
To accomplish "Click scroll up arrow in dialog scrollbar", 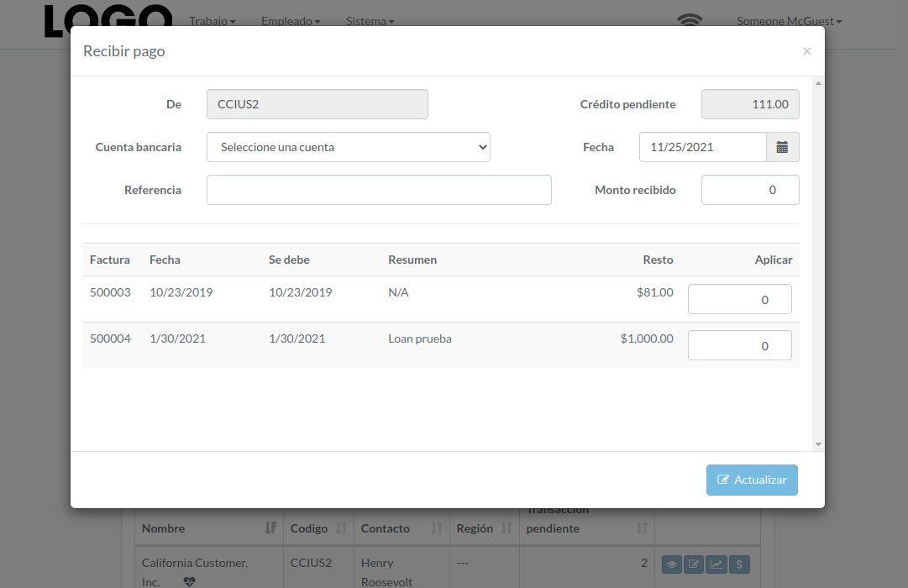I will (818, 83).
